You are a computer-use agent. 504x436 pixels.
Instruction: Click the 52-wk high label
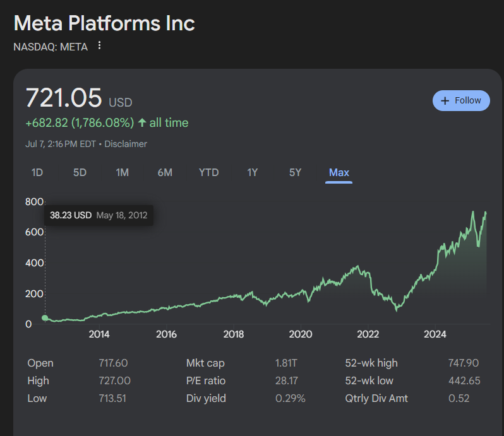click(371, 363)
